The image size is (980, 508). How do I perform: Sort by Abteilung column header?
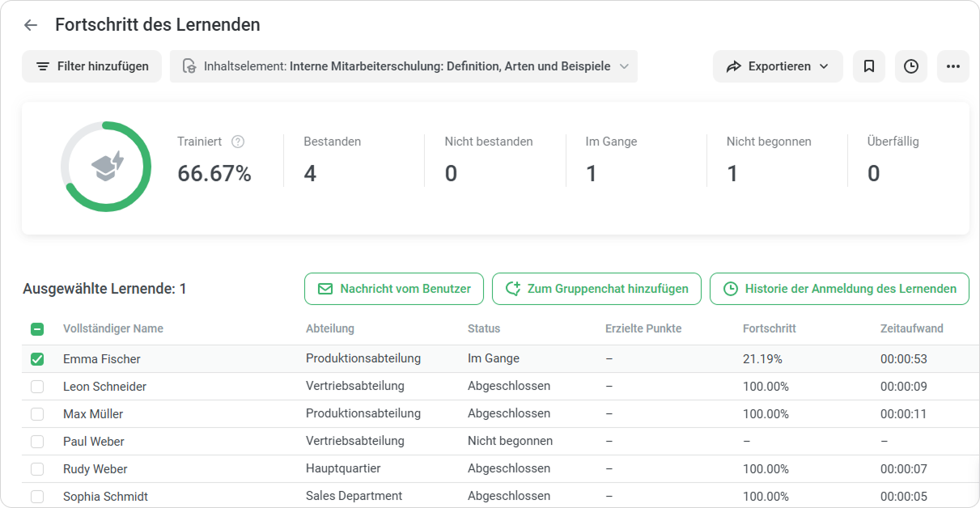click(x=330, y=328)
